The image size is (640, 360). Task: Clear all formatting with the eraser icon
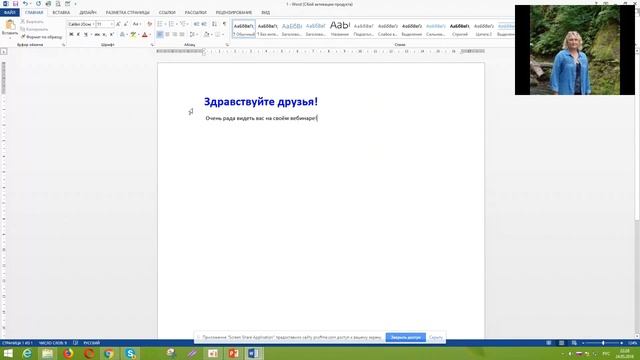149,24
